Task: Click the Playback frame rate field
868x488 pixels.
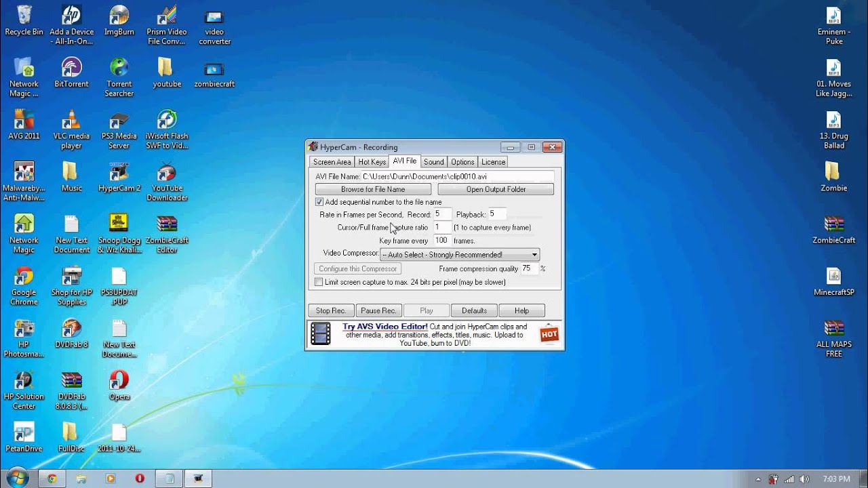Action: click(496, 214)
